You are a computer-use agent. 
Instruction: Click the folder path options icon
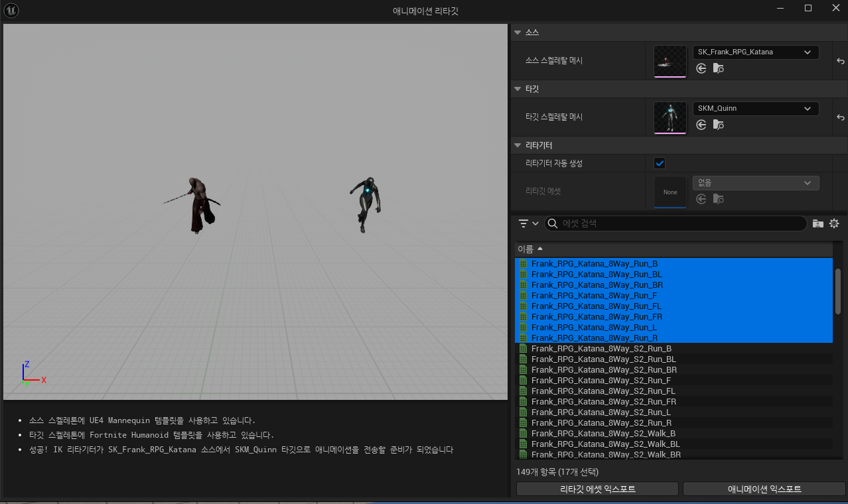pyautogui.click(x=818, y=223)
